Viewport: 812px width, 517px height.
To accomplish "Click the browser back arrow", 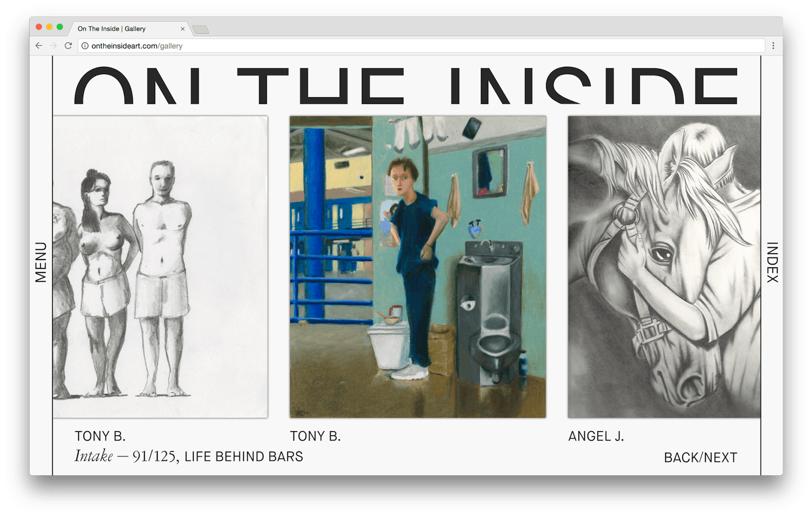I will [x=39, y=45].
